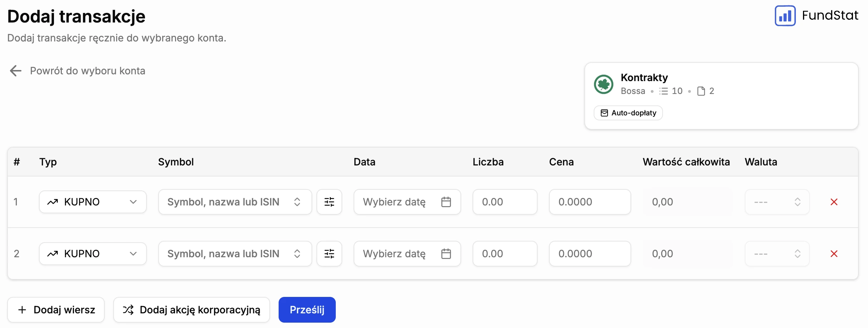Submit with the Prześlij button

(307, 310)
